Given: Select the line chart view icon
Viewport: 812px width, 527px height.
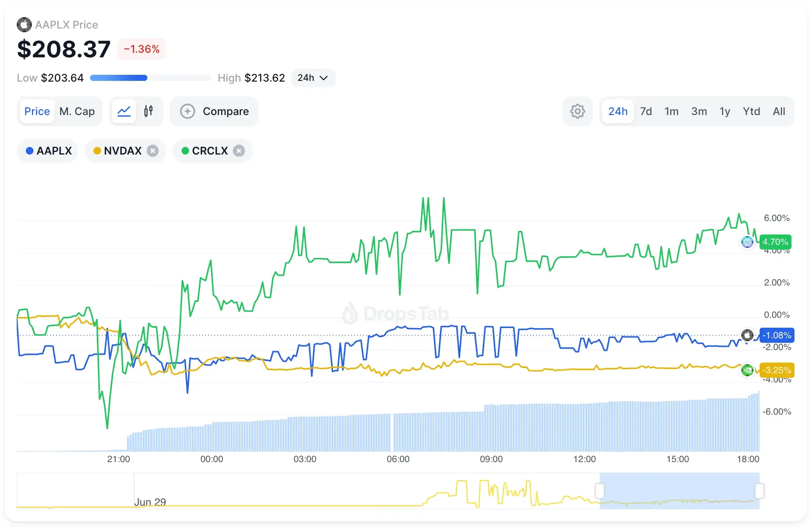Looking at the screenshot, I should point(123,111).
